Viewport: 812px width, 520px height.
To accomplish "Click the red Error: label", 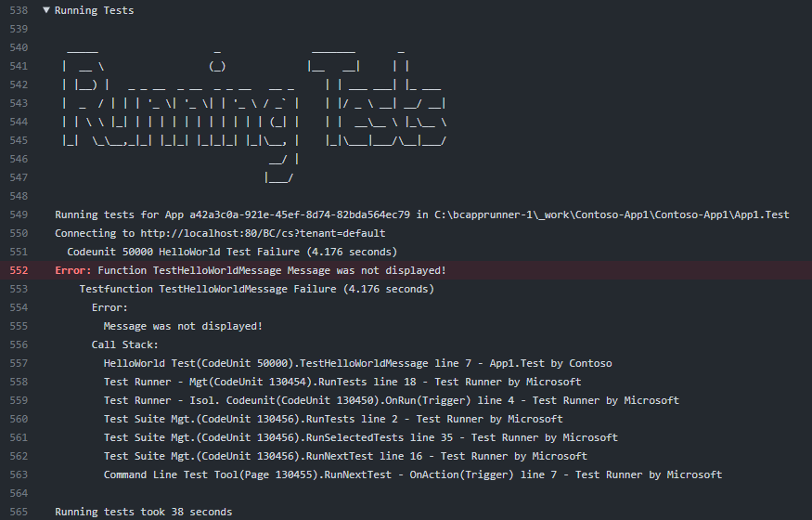I will (x=73, y=270).
